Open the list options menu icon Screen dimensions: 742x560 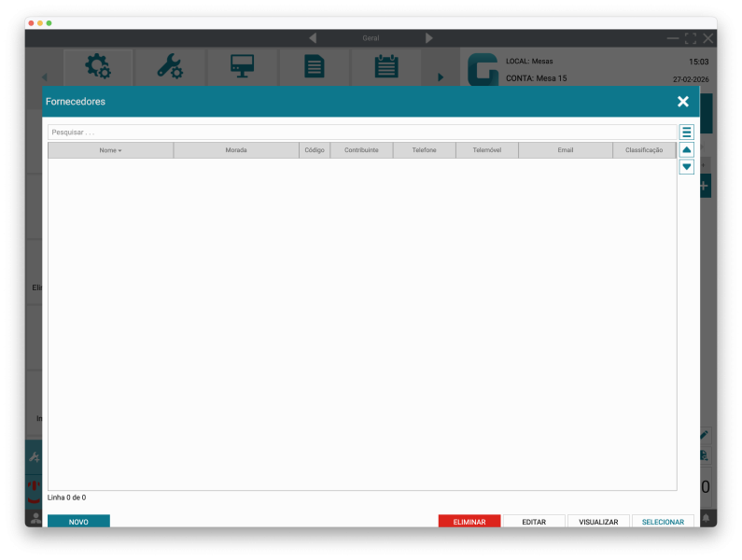(x=686, y=133)
